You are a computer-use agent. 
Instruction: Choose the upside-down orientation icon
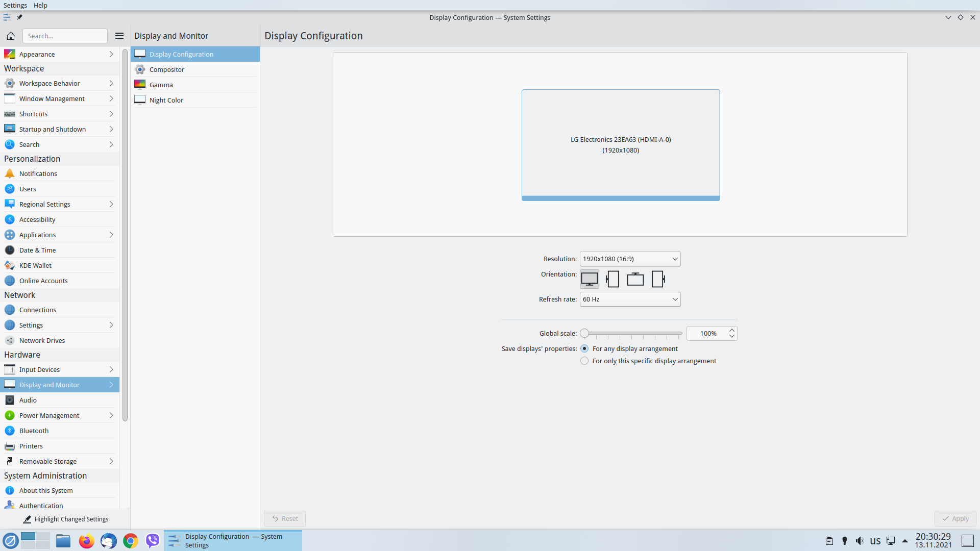pos(635,279)
